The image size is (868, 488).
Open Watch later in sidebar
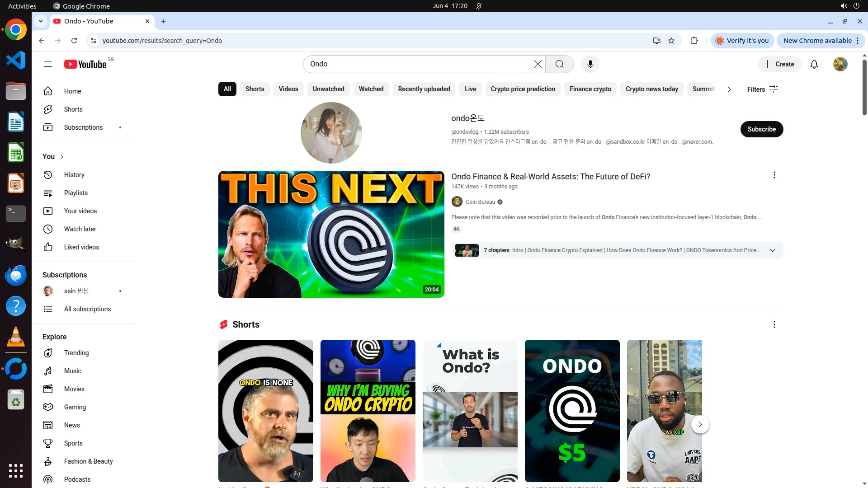pyautogui.click(x=80, y=229)
